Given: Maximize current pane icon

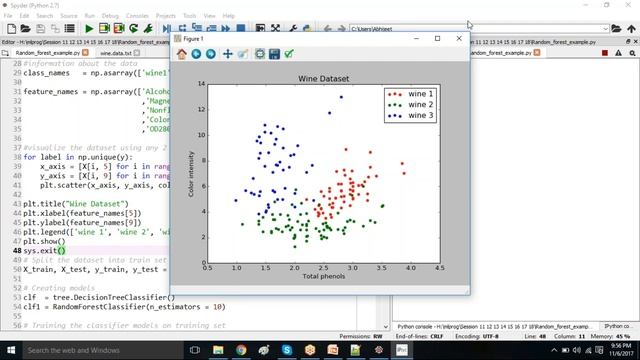Looking at the screenshot, I should coord(276,29).
